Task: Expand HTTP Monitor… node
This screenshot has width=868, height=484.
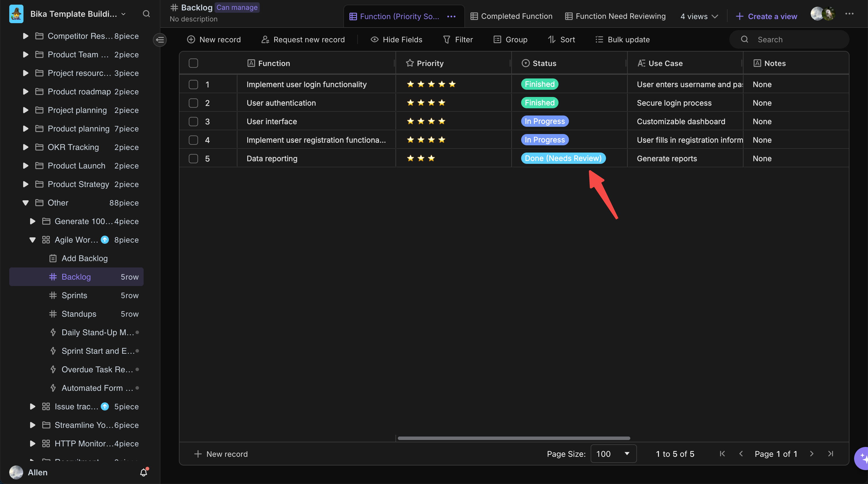Action: (32, 443)
